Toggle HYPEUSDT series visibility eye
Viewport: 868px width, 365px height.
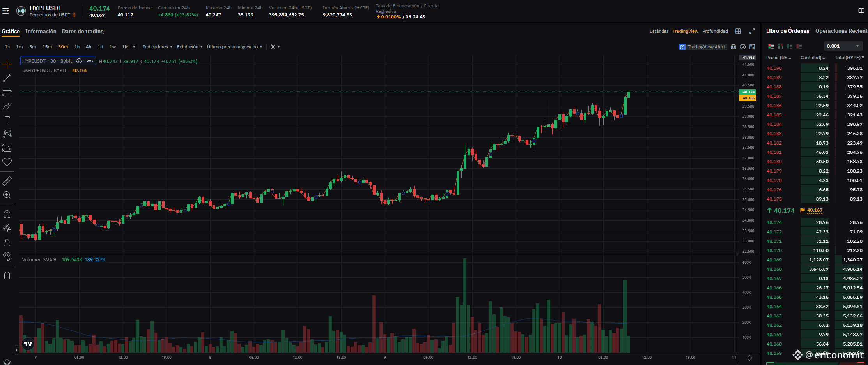79,61
